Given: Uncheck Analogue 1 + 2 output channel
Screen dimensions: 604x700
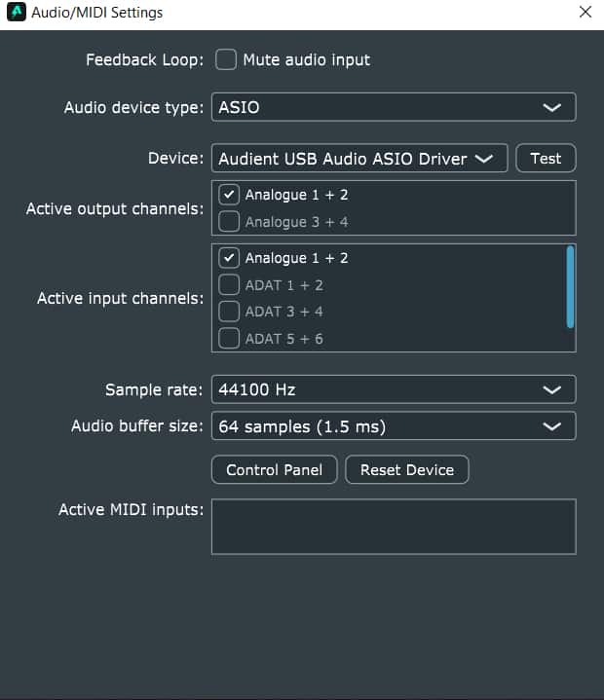Looking at the screenshot, I should [230, 195].
